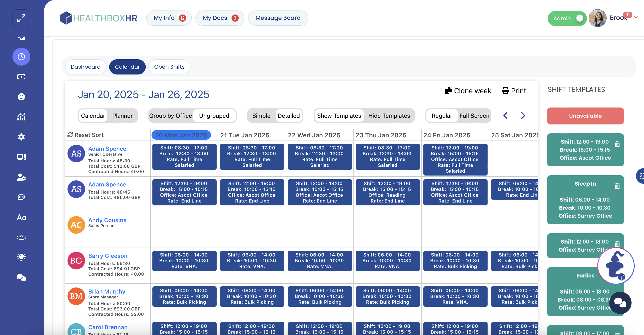This screenshot has height=335, width=644.
Task: Open the analytics chart sidebar icon
Action: (x=21, y=117)
